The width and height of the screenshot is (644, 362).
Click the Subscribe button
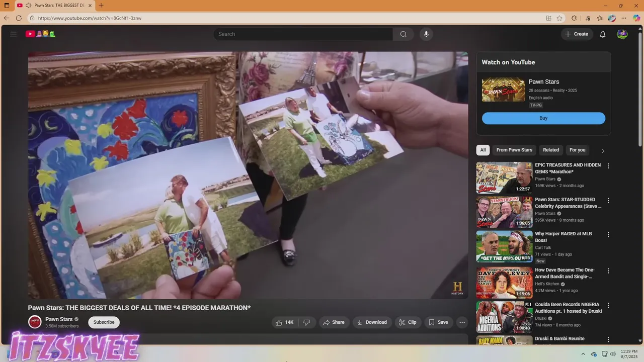pos(104,322)
